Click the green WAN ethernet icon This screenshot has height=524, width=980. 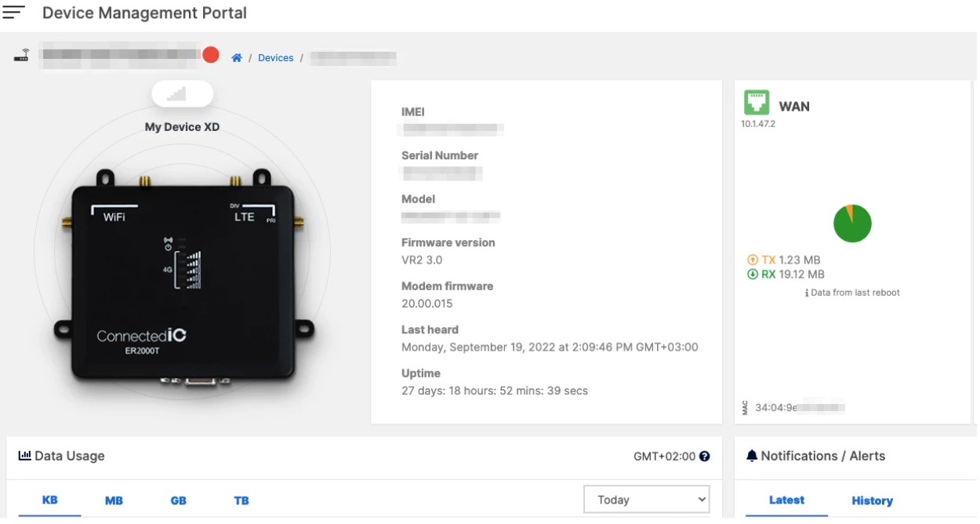(757, 104)
